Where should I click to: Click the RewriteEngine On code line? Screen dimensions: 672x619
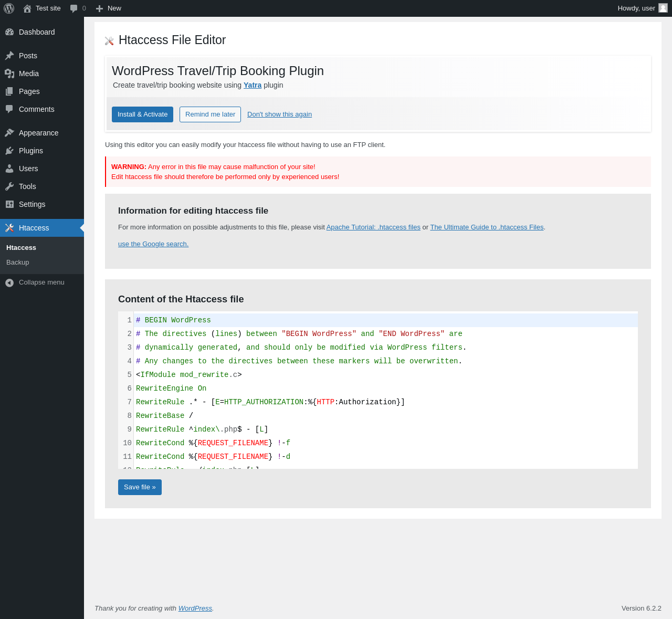(x=171, y=389)
